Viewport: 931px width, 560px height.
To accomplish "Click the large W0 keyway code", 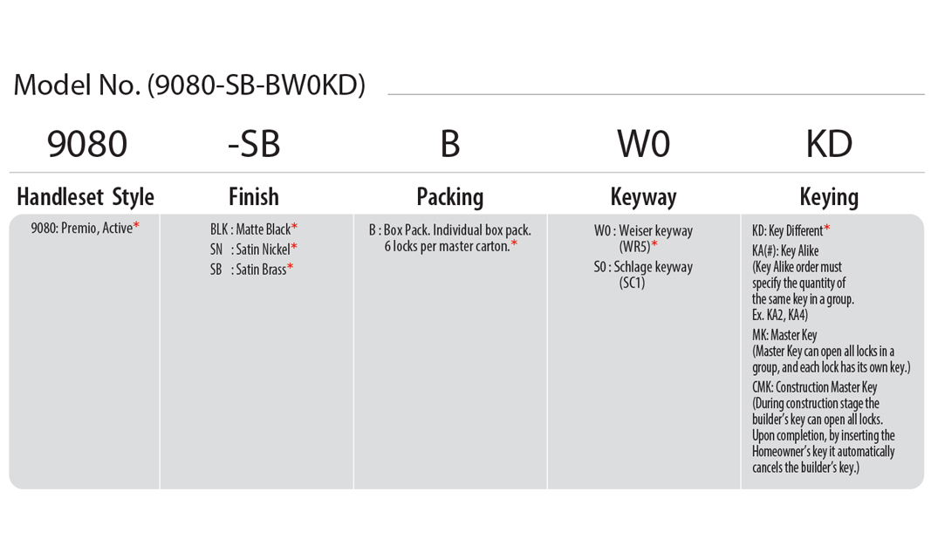I will pyautogui.click(x=643, y=144).
